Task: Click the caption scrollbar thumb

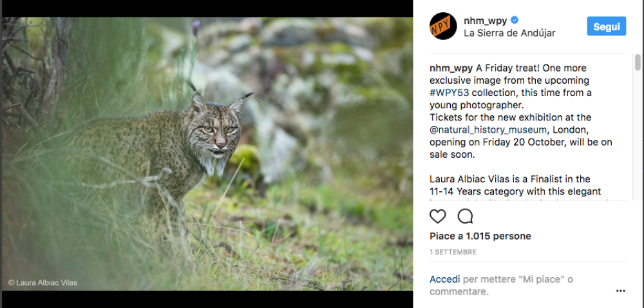Action: click(638, 63)
